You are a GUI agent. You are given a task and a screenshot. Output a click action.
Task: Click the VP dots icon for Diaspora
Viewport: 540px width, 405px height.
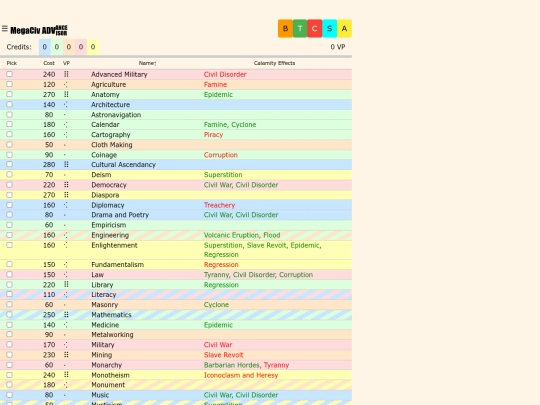(x=66, y=195)
